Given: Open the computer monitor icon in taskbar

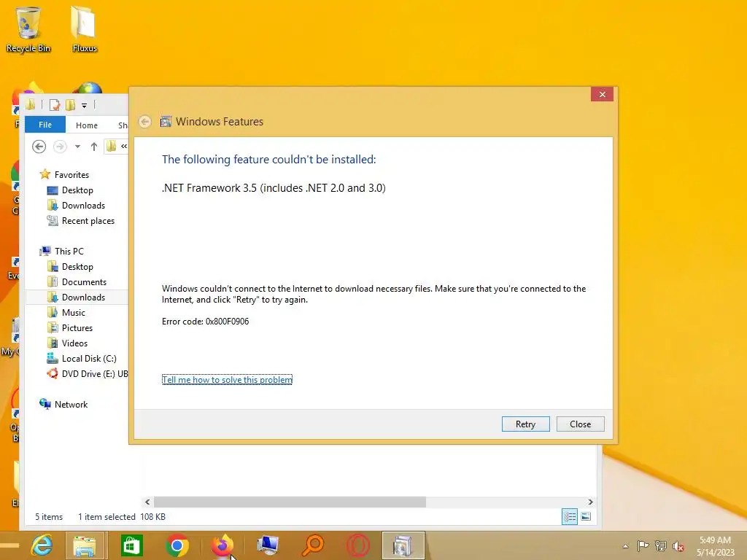Looking at the screenshot, I should point(268,545).
